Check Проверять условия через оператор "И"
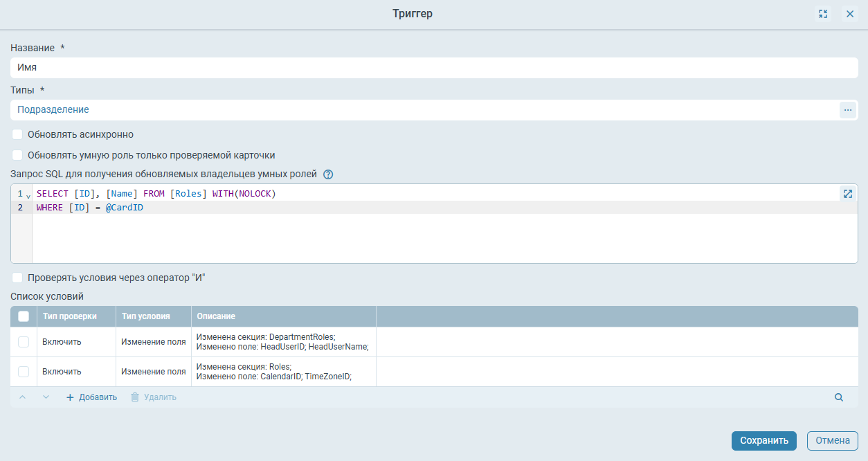868x461 pixels. coord(18,278)
